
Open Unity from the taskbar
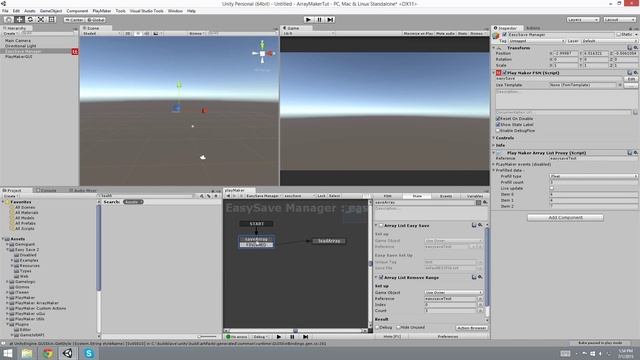pos(68,353)
